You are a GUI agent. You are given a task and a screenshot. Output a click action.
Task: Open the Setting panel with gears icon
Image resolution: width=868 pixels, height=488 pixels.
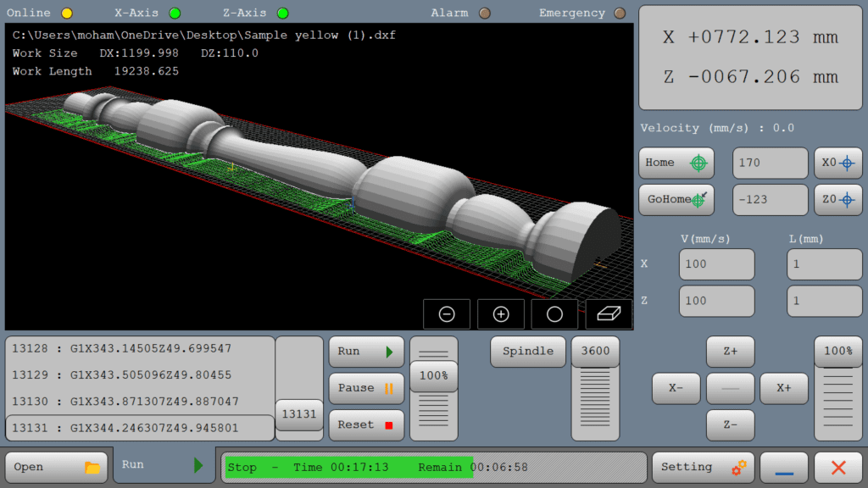coord(703,467)
